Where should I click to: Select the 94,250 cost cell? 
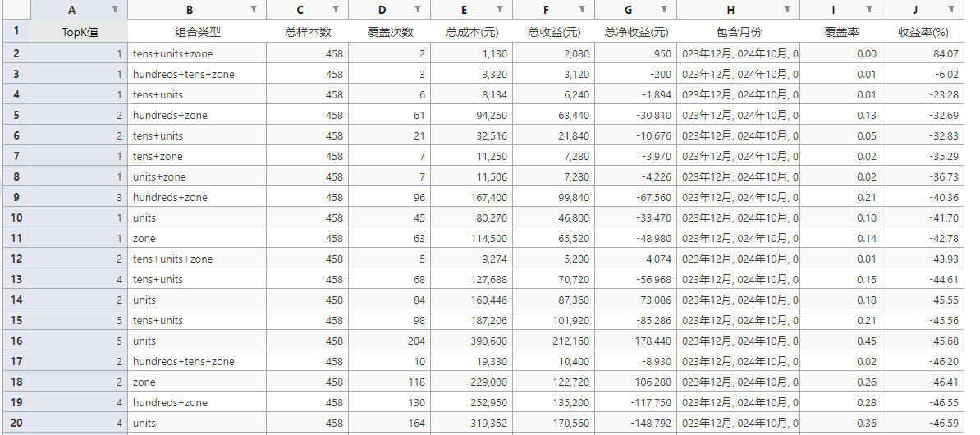tap(472, 116)
